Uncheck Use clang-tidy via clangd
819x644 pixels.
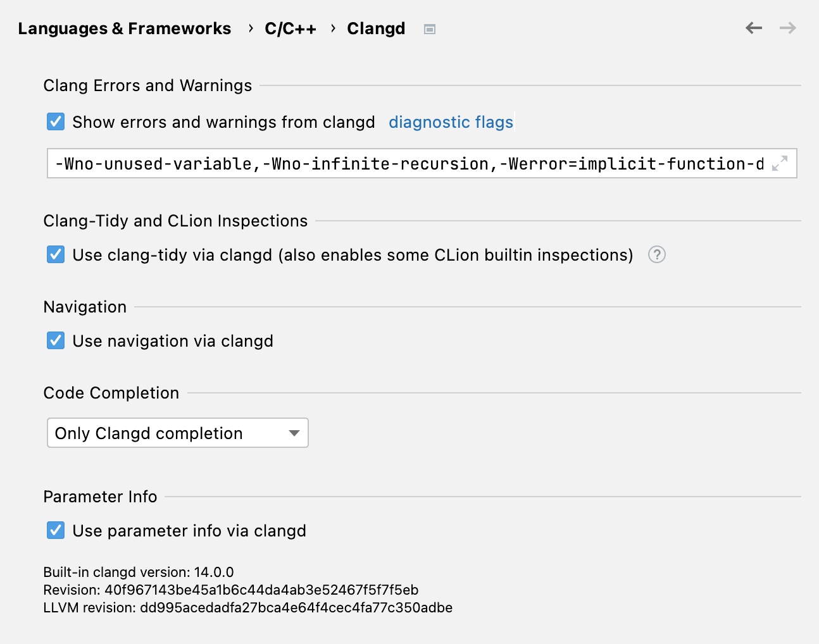(56, 254)
